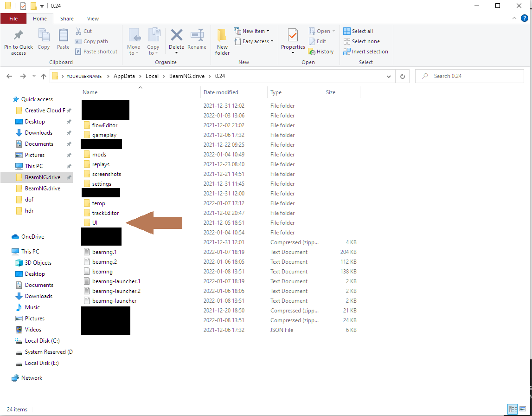Switch to the Share ribbon tab
Image resolution: width=532 pixels, height=416 pixels.
point(67,19)
